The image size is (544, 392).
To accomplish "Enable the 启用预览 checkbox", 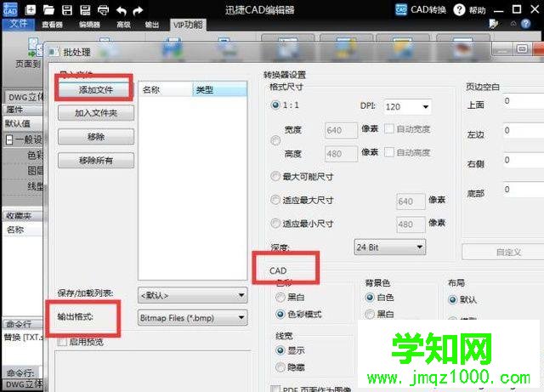I will [x=62, y=342].
